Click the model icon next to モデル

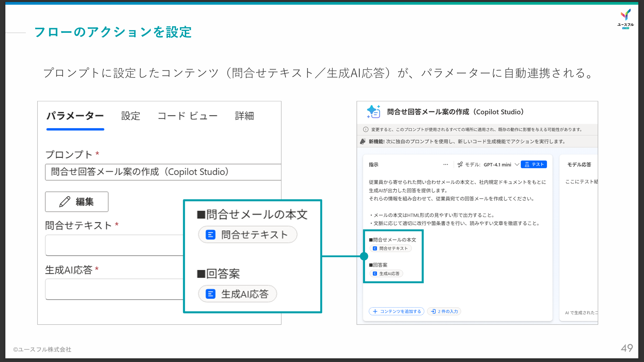click(460, 165)
